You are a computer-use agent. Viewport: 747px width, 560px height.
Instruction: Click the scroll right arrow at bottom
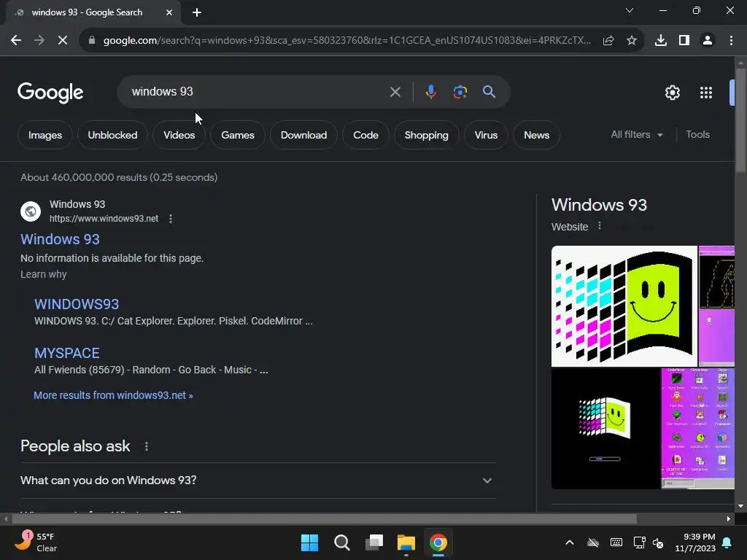pyautogui.click(x=729, y=518)
